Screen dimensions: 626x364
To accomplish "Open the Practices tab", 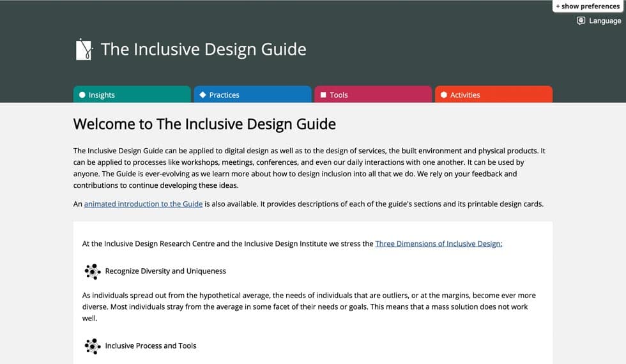I will click(253, 95).
